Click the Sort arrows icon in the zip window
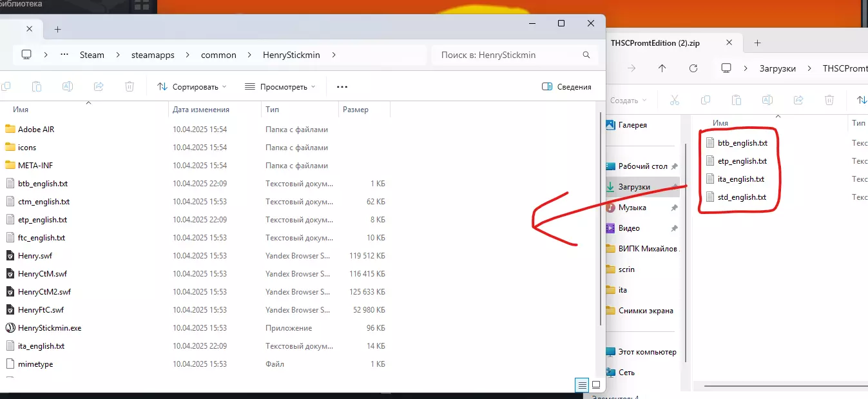The height and width of the screenshot is (399, 868). [862, 100]
